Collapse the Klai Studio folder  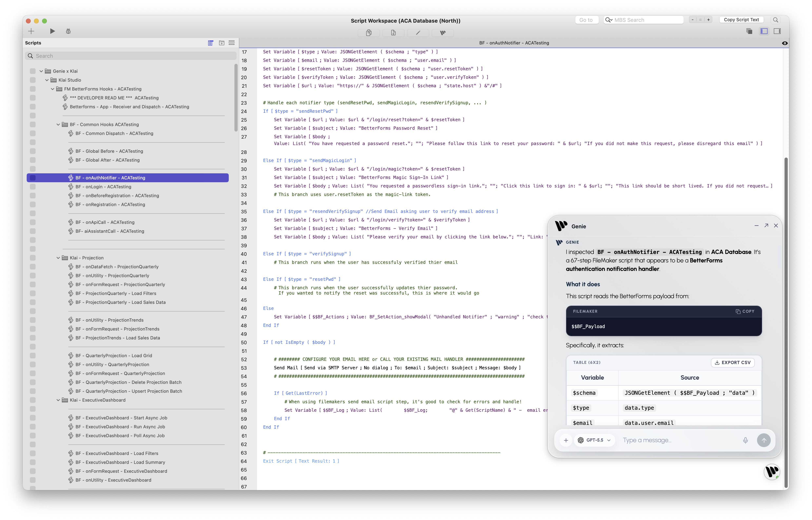pyautogui.click(x=47, y=80)
